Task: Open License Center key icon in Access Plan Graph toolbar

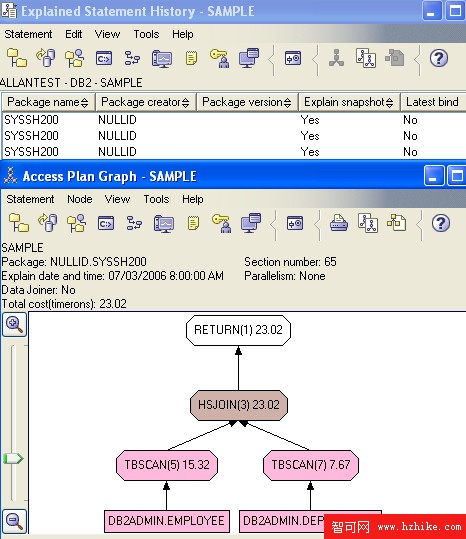Action: (x=222, y=223)
